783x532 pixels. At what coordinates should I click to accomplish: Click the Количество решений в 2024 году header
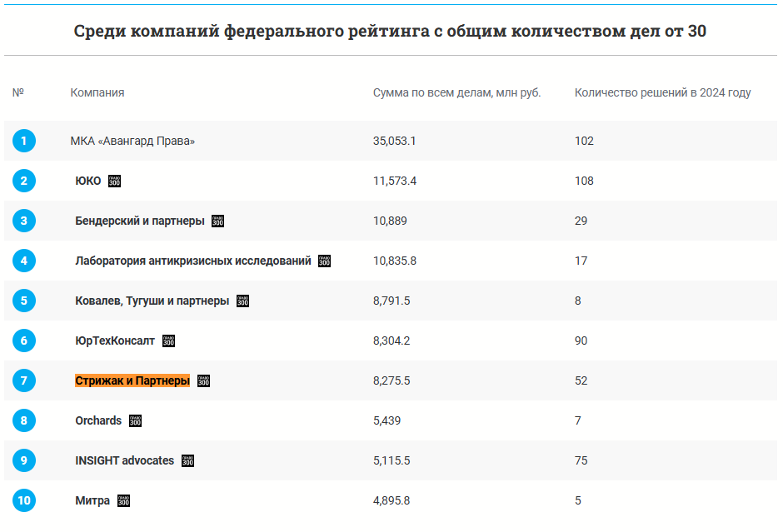pyautogui.click(x=663, y=92)
